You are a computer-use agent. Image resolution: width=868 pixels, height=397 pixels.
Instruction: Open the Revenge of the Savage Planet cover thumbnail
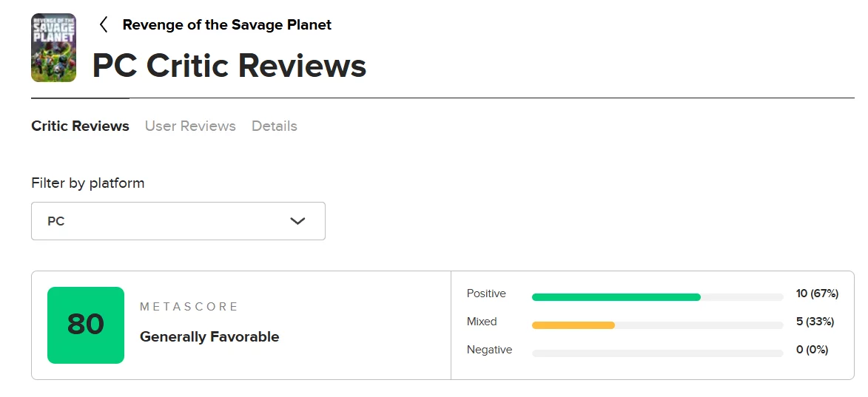[53, 47]
